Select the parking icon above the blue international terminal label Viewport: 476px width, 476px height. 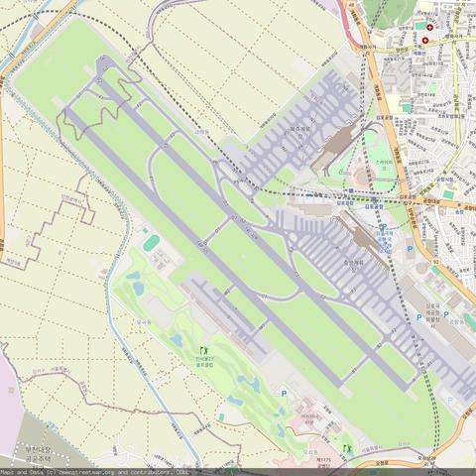click(x=383, y=227)
